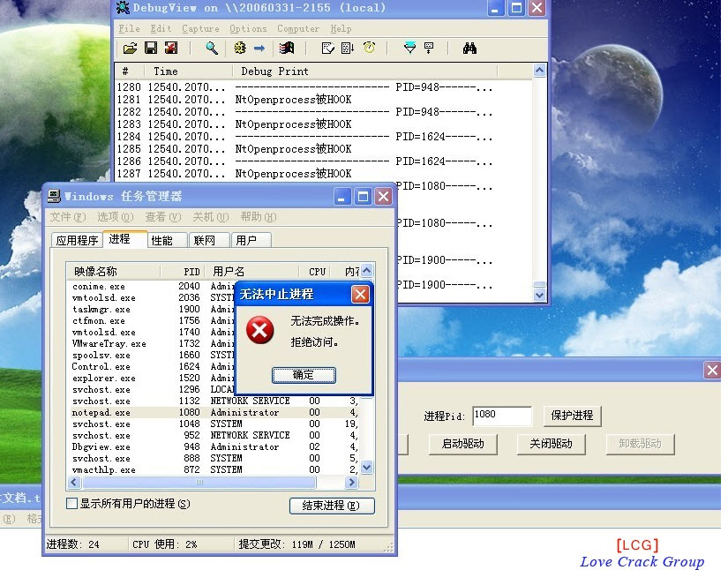Click the 关闭驱动 button
This screenshot has height=570, width=728.
[x=551, y=446]
